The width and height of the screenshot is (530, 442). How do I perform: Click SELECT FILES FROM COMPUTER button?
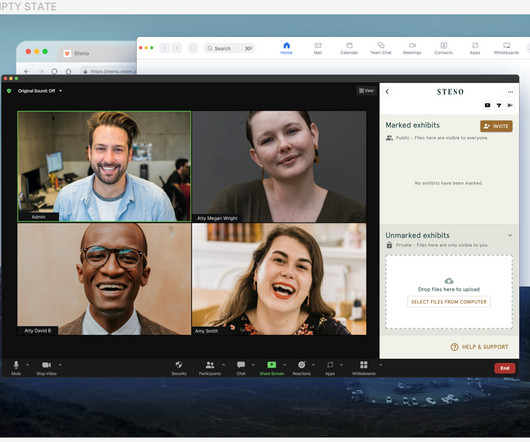click(x=449, y=302)
